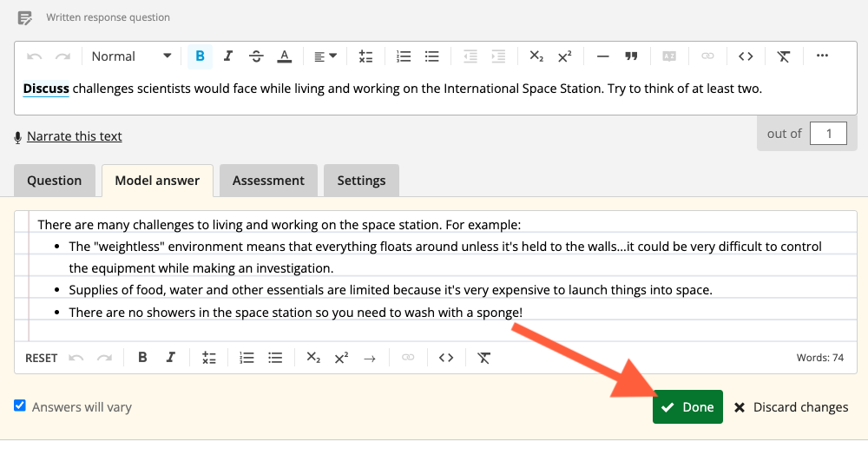Increase indent in question toolbar

click(498, 56)
